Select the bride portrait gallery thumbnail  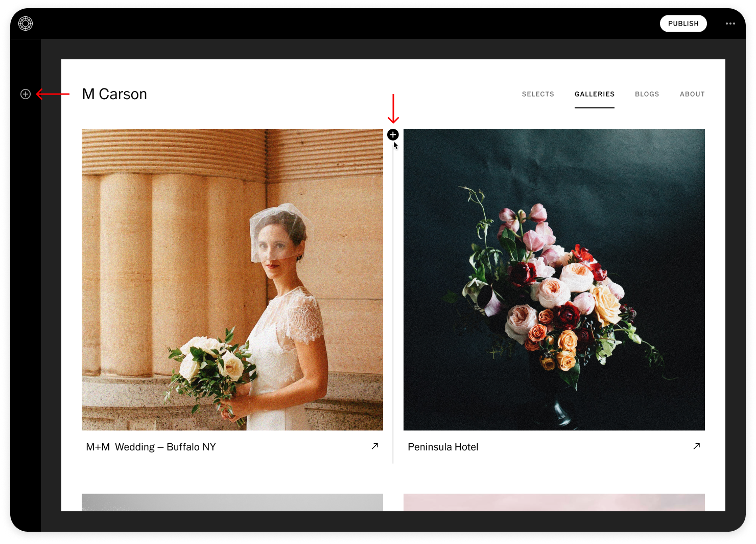click(x=232, y=280)
